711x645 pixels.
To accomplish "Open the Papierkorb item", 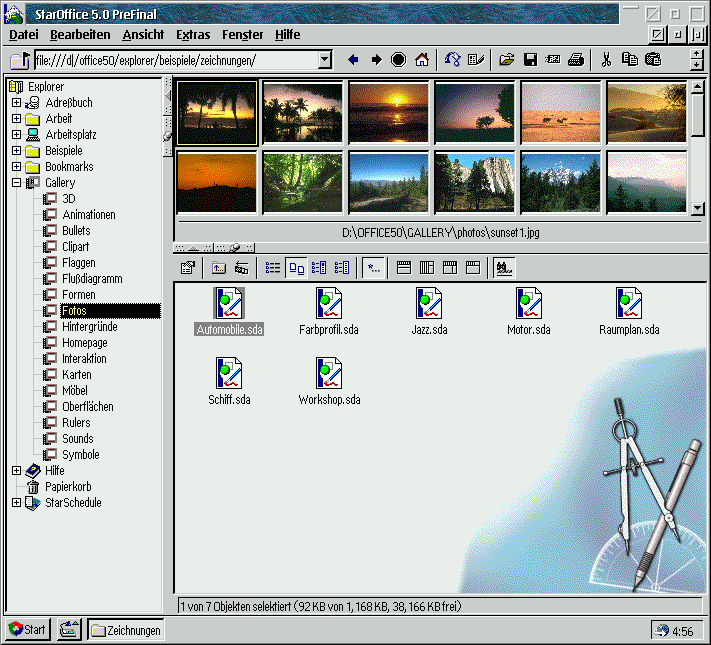I will (x=68, y=487).
